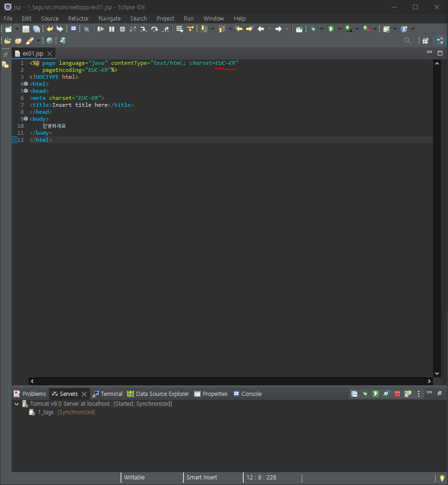448x485 pixels.
Task: Click the New Dynamic Web Project icon
Action: click(x=386, y=29)
